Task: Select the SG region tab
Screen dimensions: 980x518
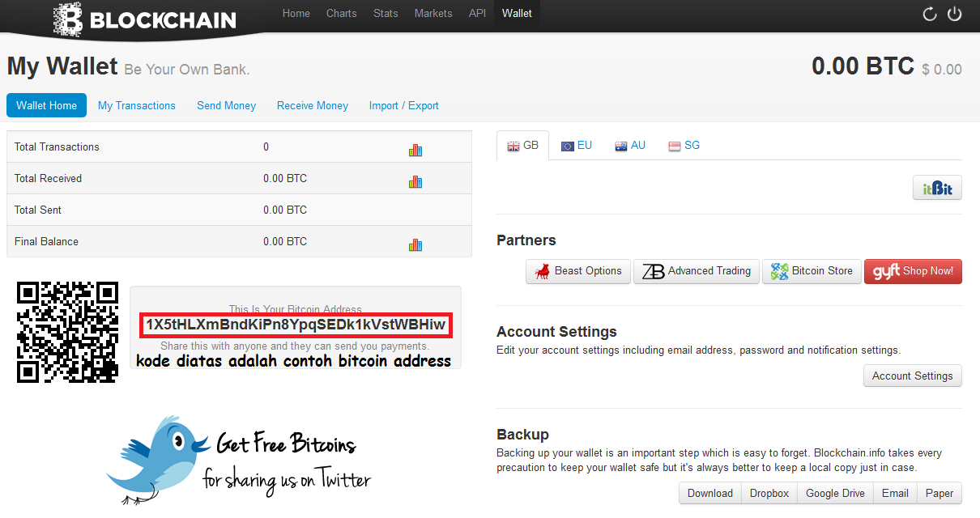Action: coord(684,146)
